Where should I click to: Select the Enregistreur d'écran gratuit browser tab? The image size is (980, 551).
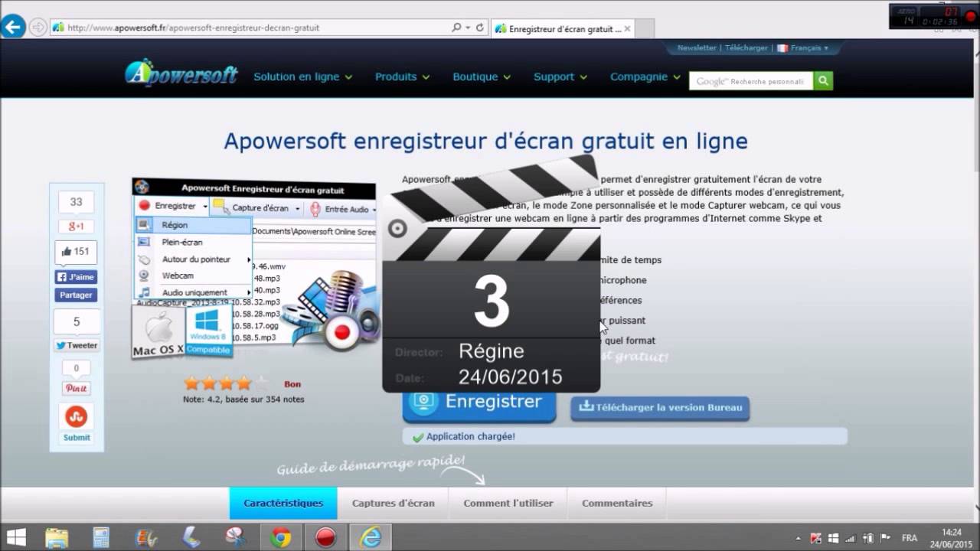point(562,29)
